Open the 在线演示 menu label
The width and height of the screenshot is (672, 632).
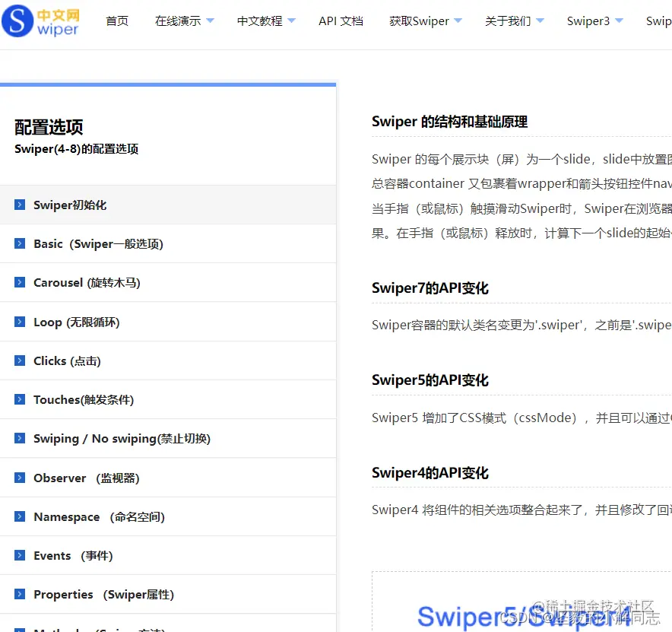178,21
